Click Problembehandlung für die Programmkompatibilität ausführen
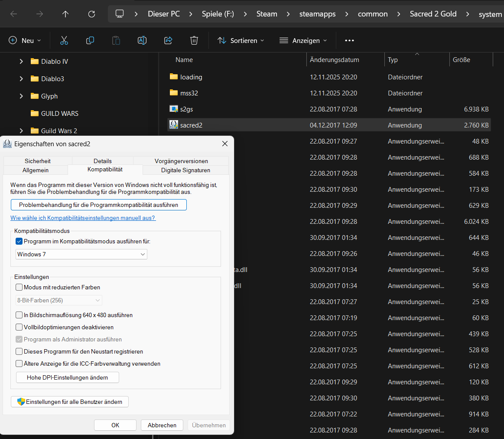 click(99, 205)
